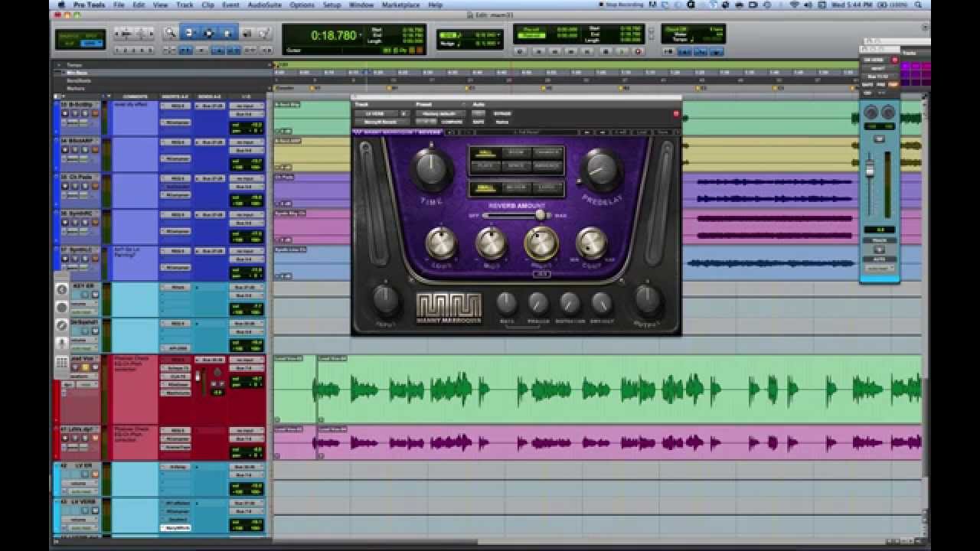Click next preset arrow in Waves toolbar
The width and height of the screenshot is (980, 551).
click(x=603, y=132)
